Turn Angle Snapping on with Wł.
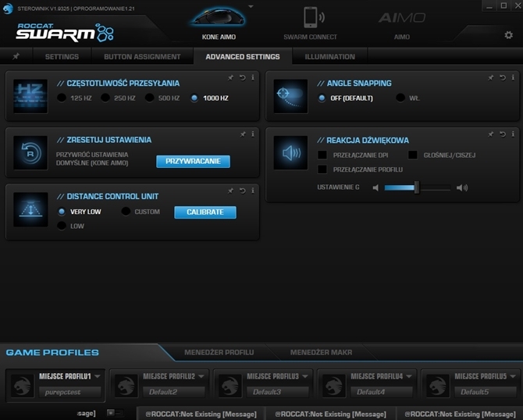 point(400,98)
